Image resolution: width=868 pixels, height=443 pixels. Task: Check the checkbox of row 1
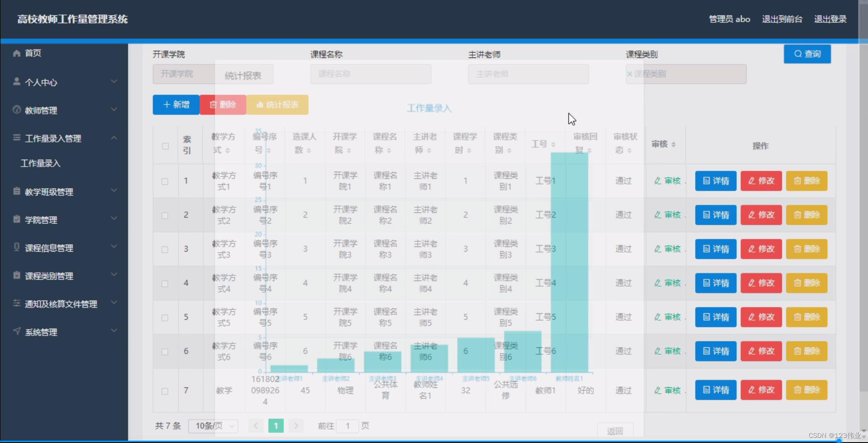[x=165, y=181]
